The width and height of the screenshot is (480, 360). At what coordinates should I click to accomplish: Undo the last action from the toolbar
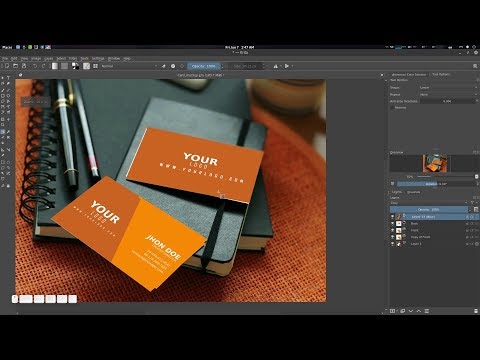click(x=35, y=66)
